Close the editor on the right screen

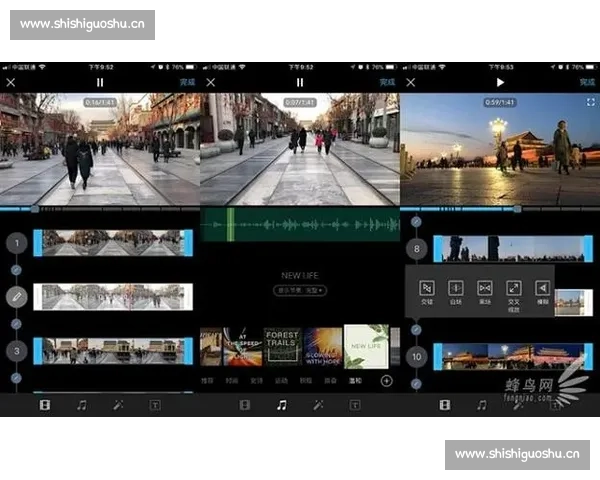tap(411, 82)
